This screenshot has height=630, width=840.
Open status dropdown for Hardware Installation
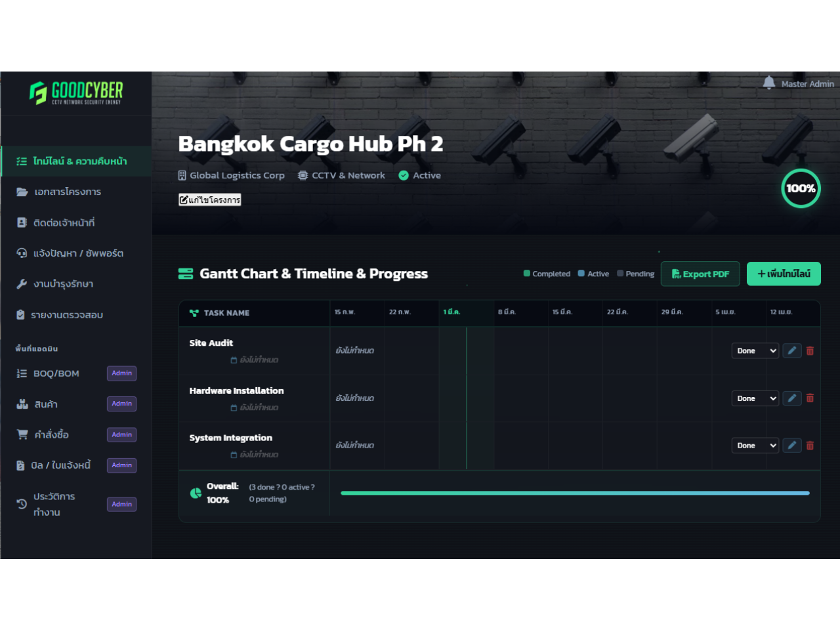pos(755,398)
